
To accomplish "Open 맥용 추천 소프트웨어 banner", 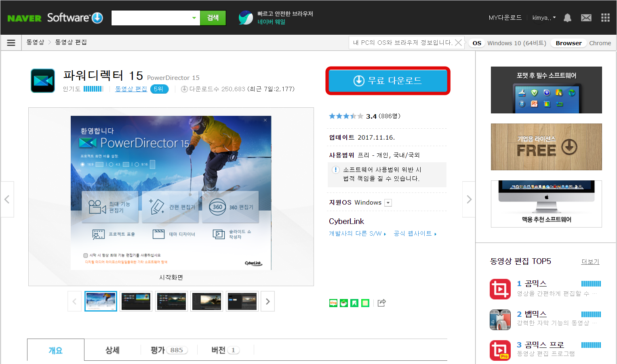I will tap(546, 204).
